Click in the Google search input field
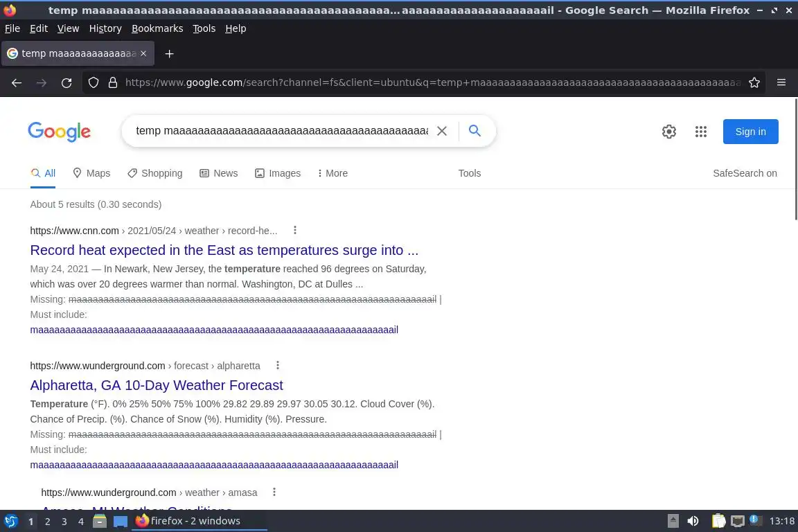The image size is (798, 532). (x=281, y=131)
